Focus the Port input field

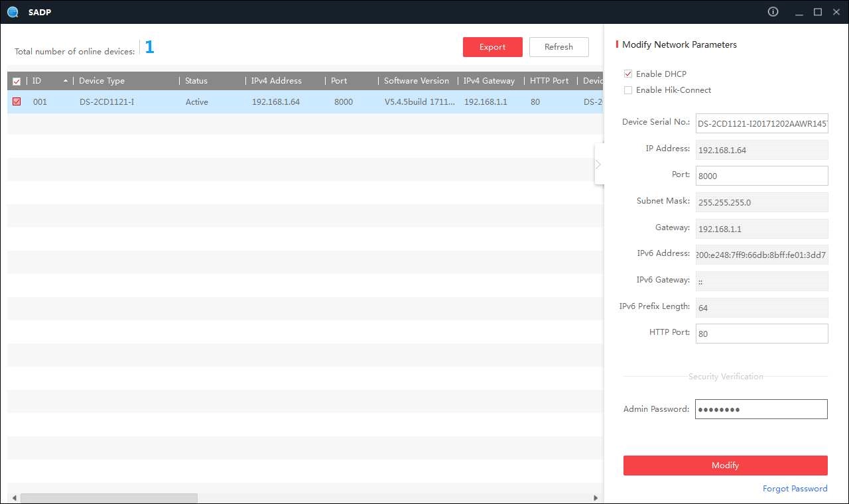point(761,176)
